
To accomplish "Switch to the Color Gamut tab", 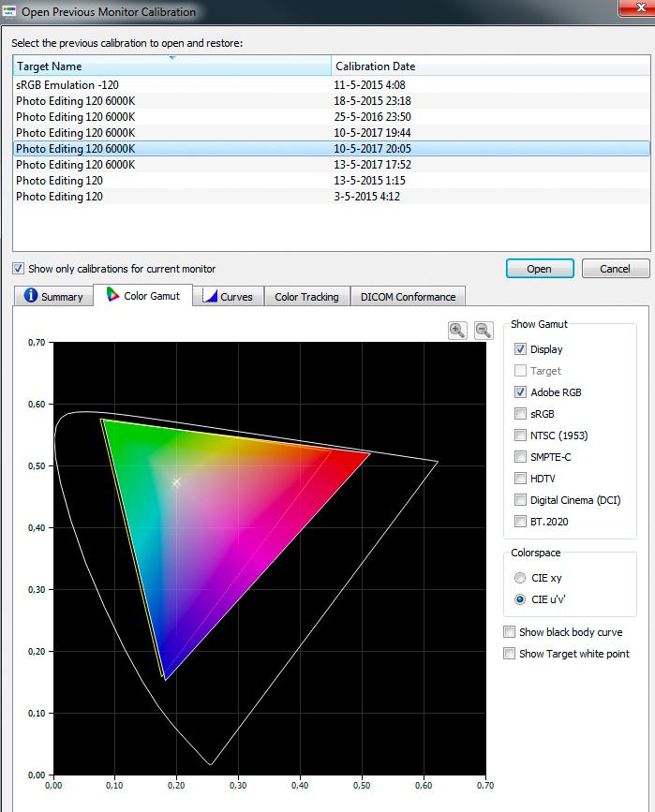I will (x=143, y=295).
